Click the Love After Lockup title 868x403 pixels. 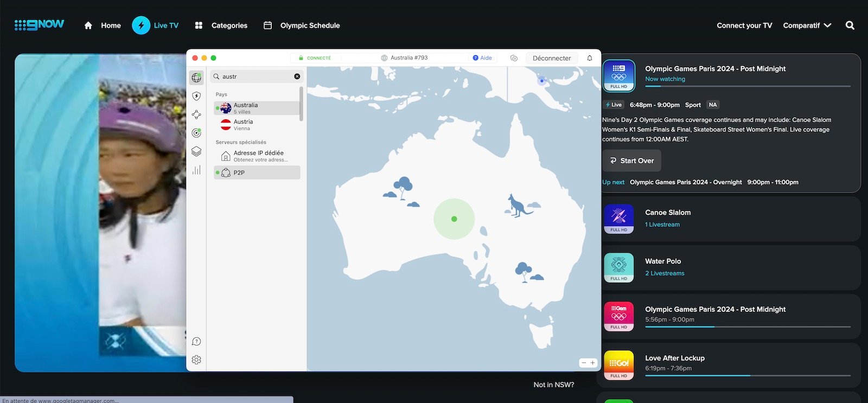675,358
